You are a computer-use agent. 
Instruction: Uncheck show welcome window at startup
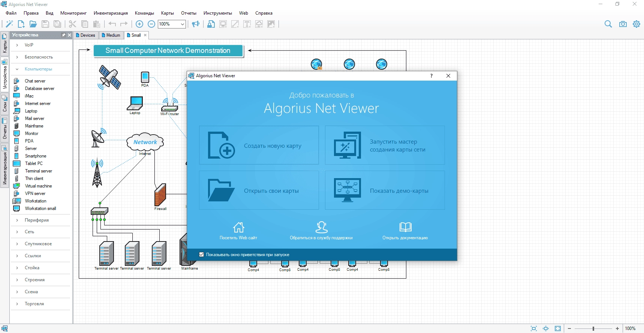[x=201, y=255]
